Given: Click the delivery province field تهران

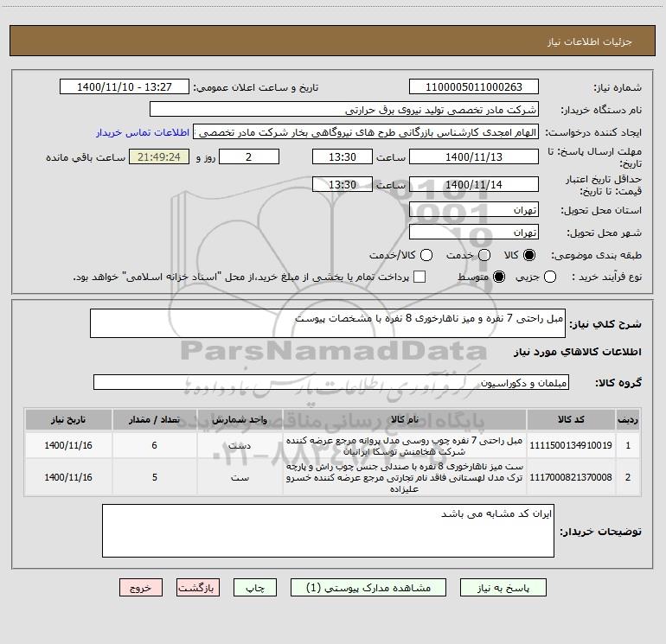Looking at the screenshot, I should (474, 210).
